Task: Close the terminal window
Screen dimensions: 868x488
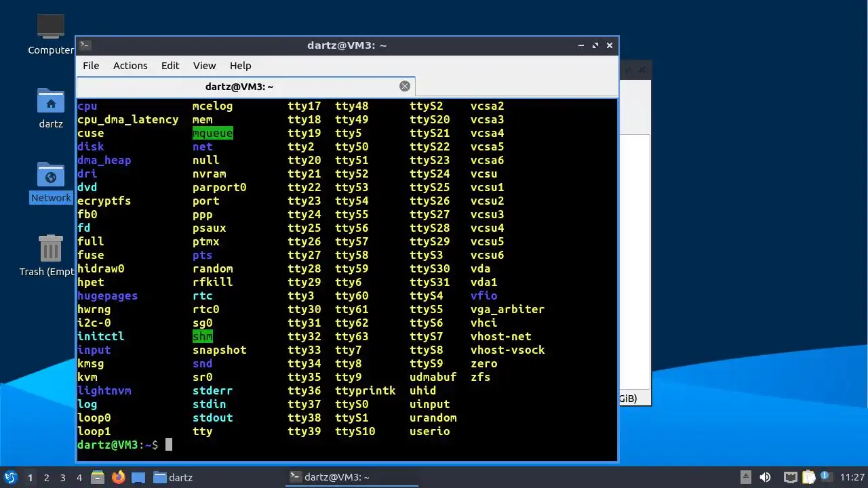Action: (610, 45)
